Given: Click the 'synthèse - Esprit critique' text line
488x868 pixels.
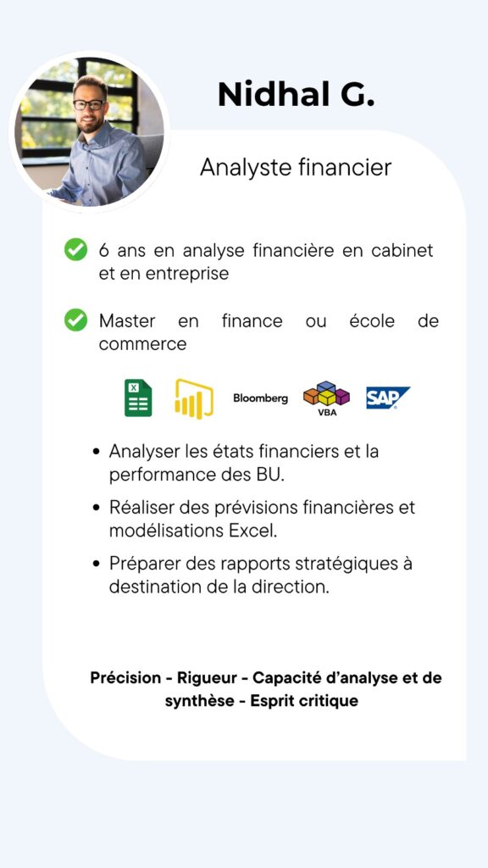Looking at the screenshot, I should click(x=262, y=701).
